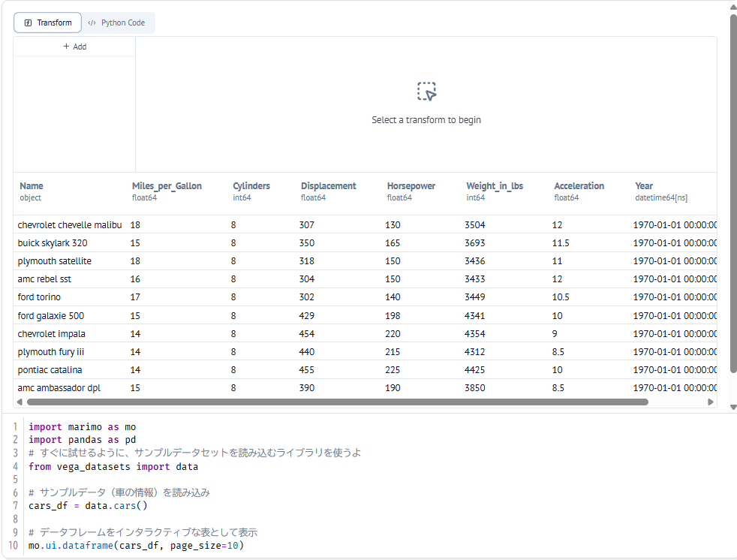Click the Cylinders column header
Image resolution: width=737 pixels, height=560 pixels.
pos(251,185)
